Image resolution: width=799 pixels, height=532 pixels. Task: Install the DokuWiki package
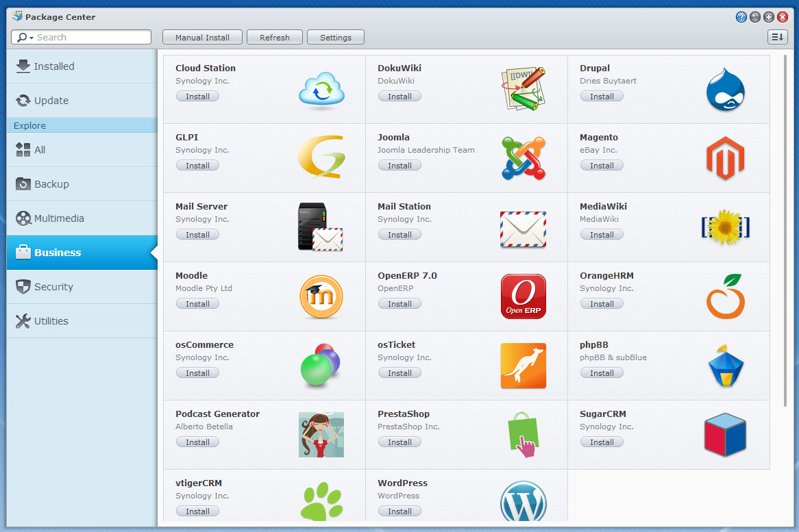[x=399, y=97]
